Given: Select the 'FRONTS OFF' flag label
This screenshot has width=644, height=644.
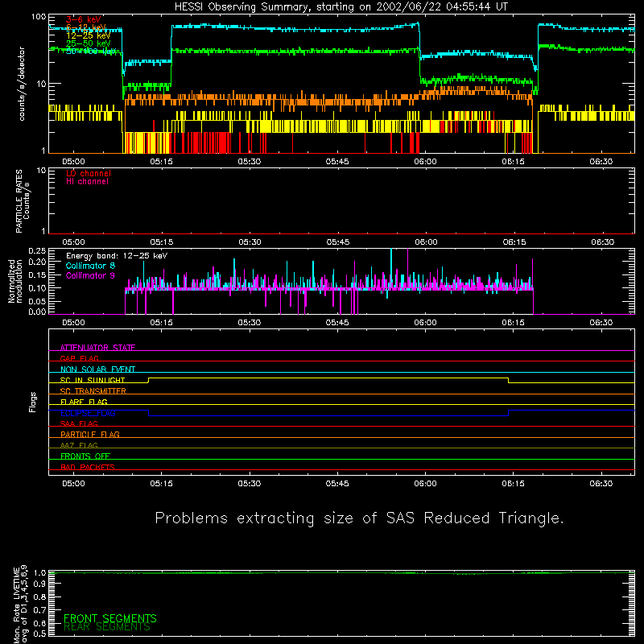Looking at the screenshot, I should 85,456.
